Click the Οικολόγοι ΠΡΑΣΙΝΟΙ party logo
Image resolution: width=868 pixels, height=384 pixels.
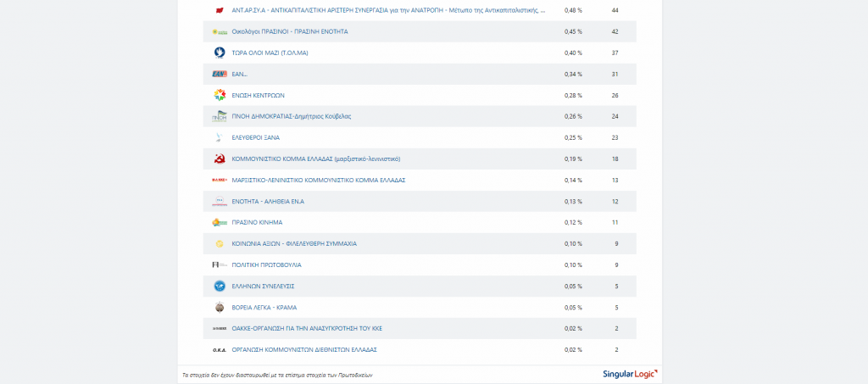(220, 31)
